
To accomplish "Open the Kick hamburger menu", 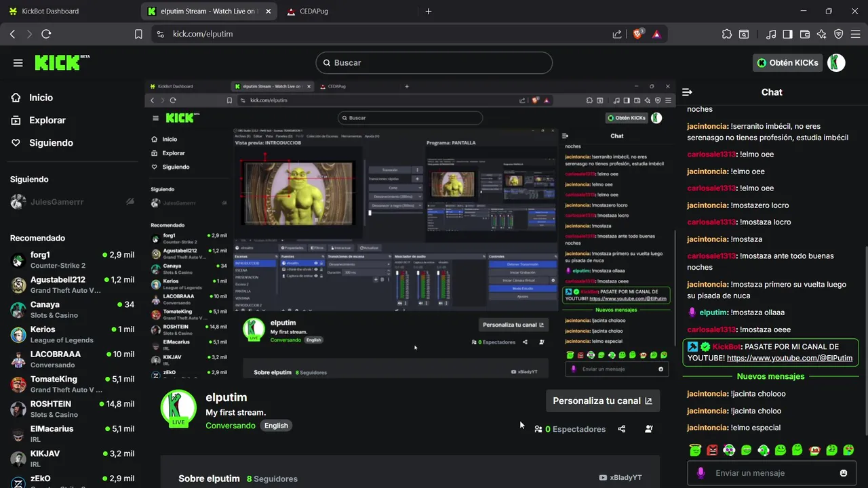I will pyautogui.click(x=18, y=63).
